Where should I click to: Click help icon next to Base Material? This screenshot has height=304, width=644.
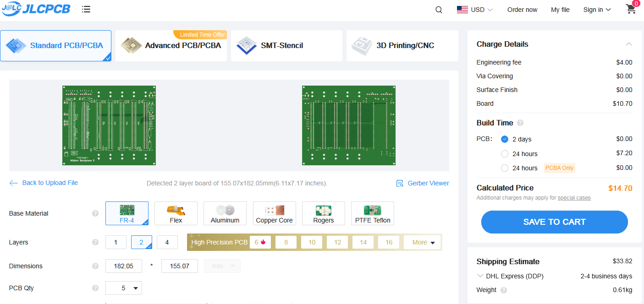point(95,213)
